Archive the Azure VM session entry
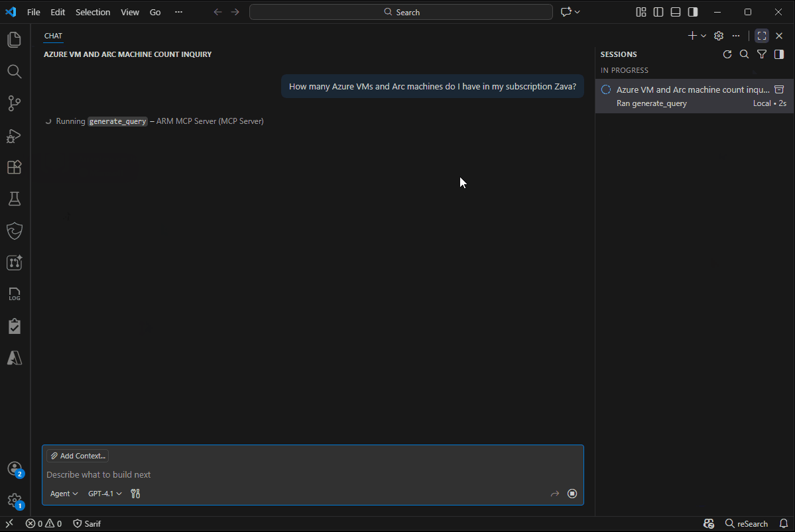This screenshot has width=795, height=532. point(779,89)
